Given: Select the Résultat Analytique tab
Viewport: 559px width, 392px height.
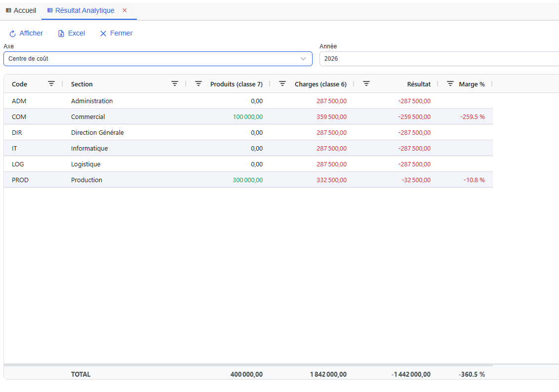Looking at the screenshot, I should tap(84, 10).
